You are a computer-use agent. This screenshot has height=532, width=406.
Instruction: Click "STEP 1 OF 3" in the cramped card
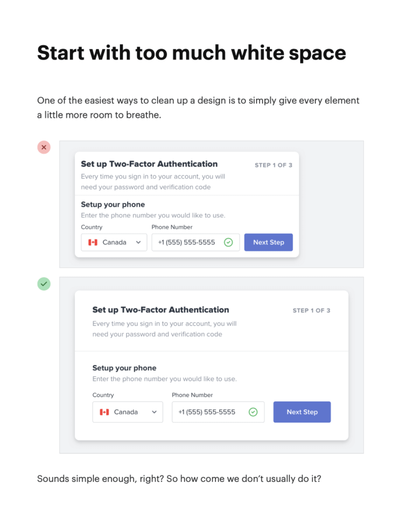click(273, 165)
